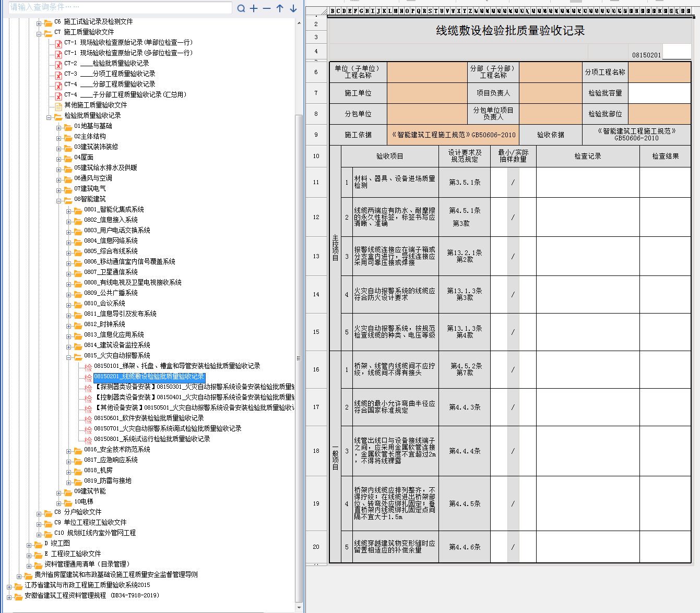Expand the E 工程竣工验收文件 node
This screenshot has height=613, width=700.
click(x=29, y=556)
